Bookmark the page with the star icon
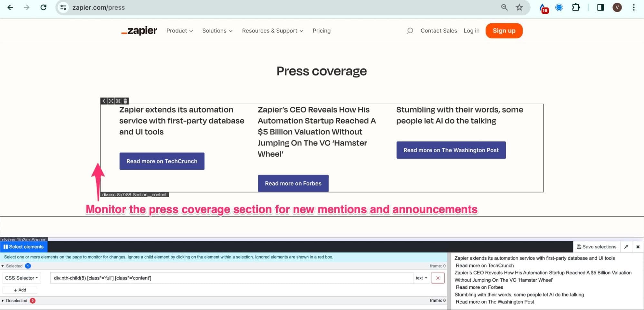The height and width of the screenshot is (310, 644). coord(519,7)
